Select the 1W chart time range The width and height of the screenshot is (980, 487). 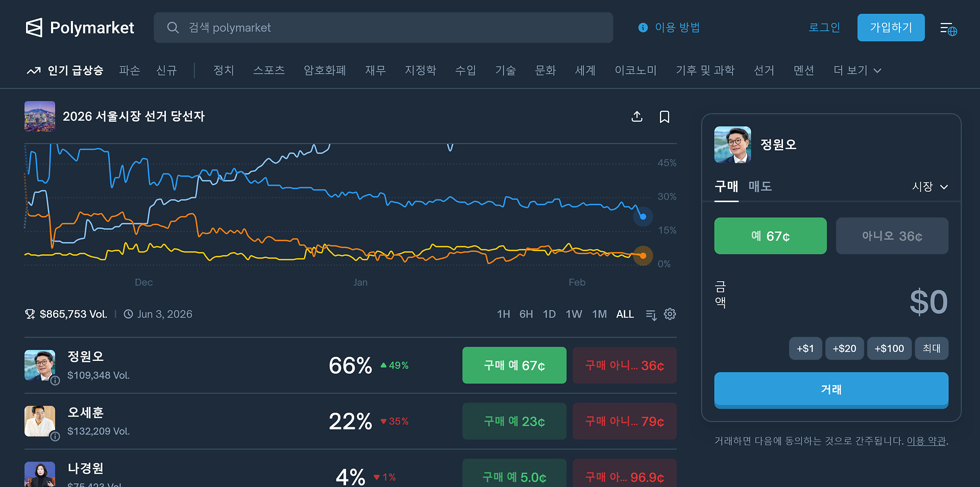(x=574, y=314)
